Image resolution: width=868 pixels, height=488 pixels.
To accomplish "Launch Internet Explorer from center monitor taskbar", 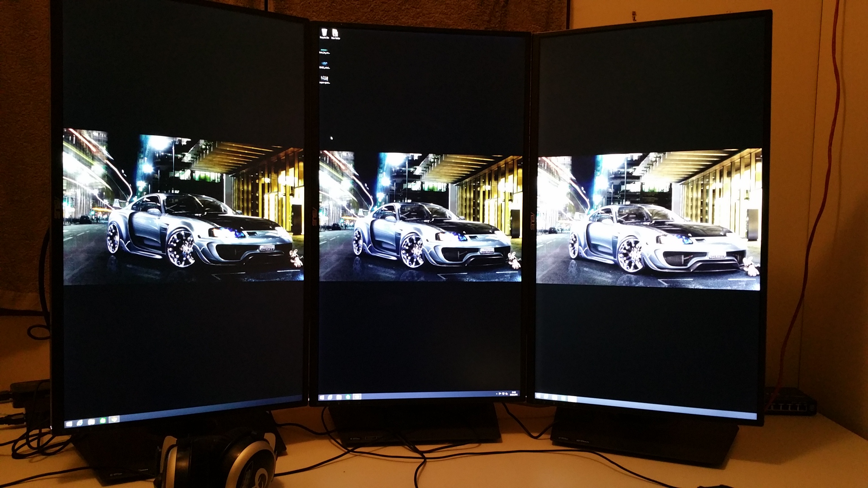I will [330, 397].
